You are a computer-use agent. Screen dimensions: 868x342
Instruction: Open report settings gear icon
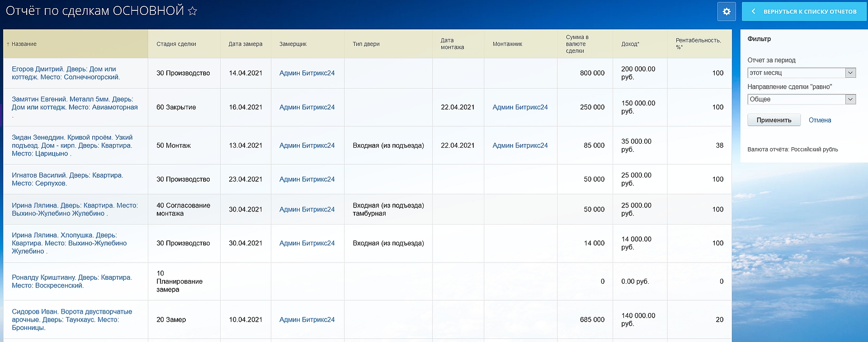click(726, 12)
